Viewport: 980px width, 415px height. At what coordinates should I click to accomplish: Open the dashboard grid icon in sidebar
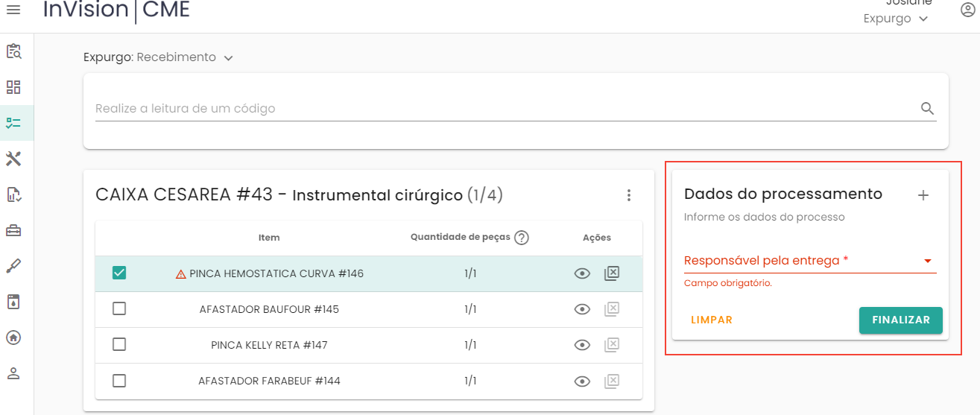tap(13, 87)
